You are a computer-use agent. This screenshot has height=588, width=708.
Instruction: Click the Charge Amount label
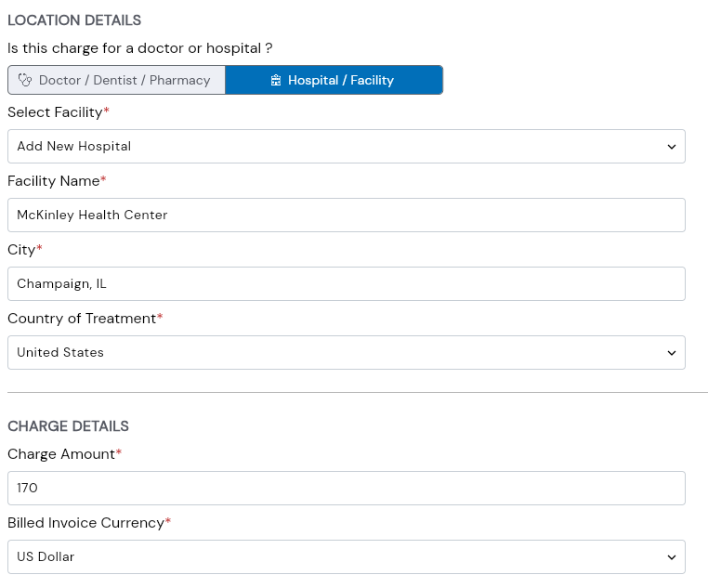[x=61, y=454]
